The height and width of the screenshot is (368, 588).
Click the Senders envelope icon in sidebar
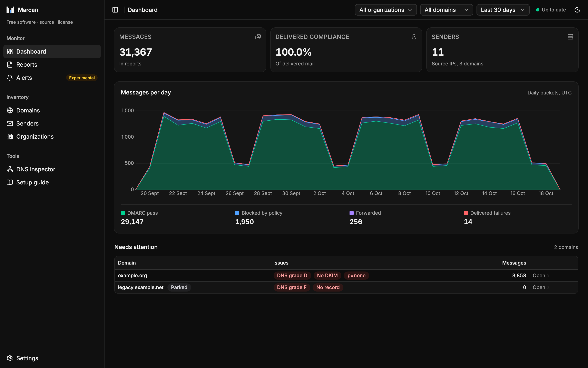coord(10,123)
